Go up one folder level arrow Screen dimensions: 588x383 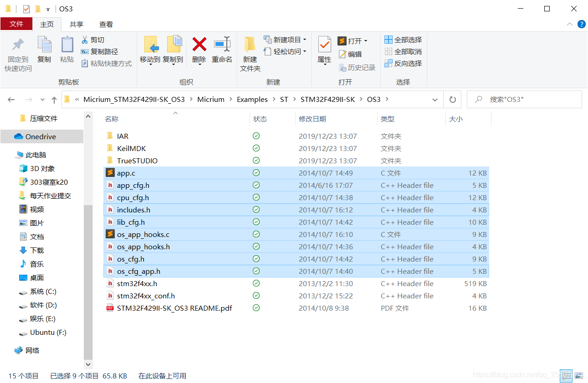[54, 100]
